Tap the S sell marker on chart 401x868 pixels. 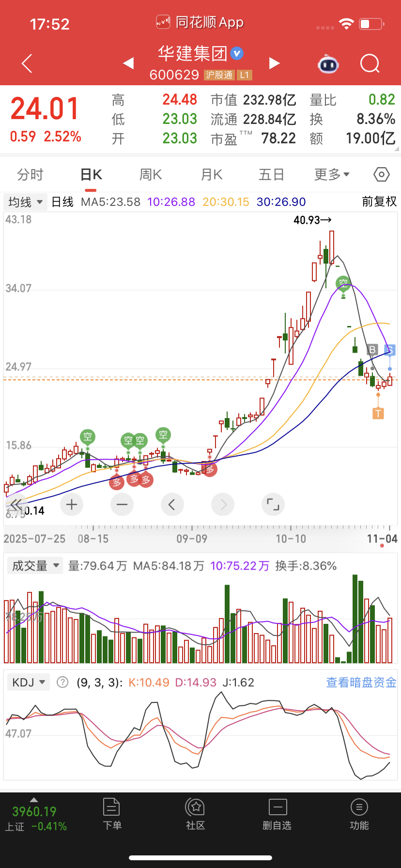point(390,350)
